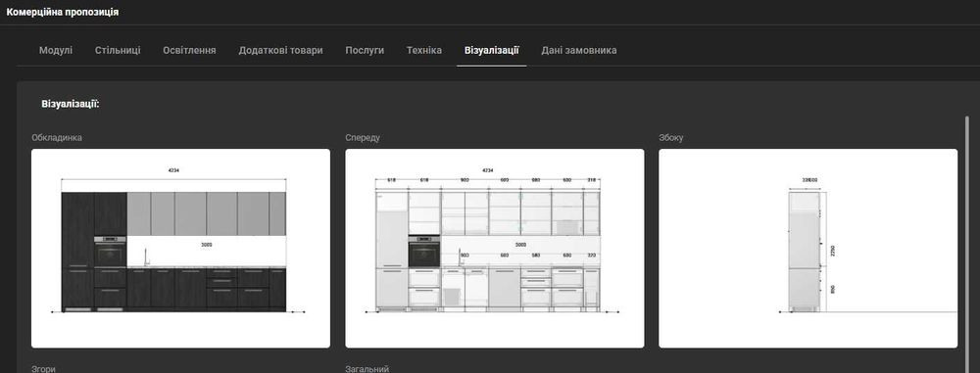980x373 pixels.
Task: Click the Спереду label
Action: coord(363,137)
